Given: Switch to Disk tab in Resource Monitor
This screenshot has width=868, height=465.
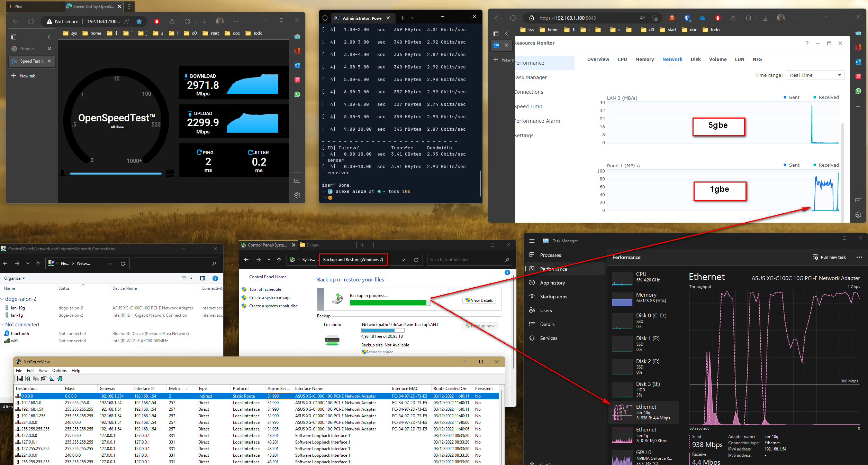Looking at the screenshot, I should coord(695,59).
